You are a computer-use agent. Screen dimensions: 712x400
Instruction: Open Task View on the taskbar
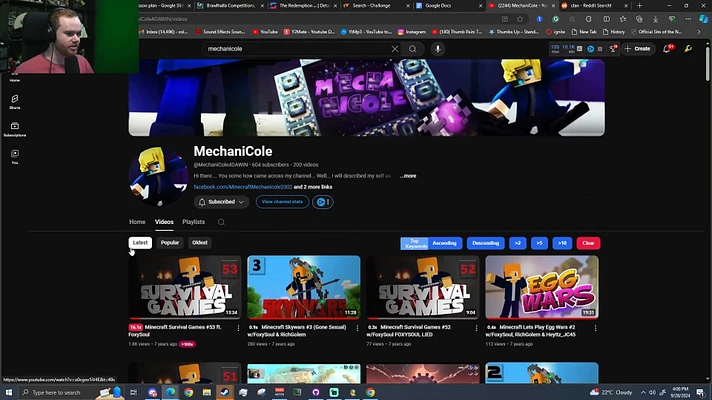(x=134, y=392)
